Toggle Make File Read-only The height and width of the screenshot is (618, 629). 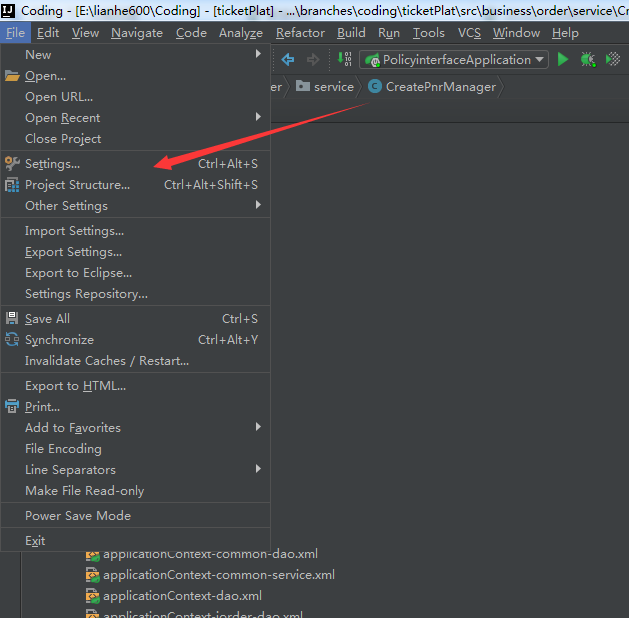[x=135, y=491]
